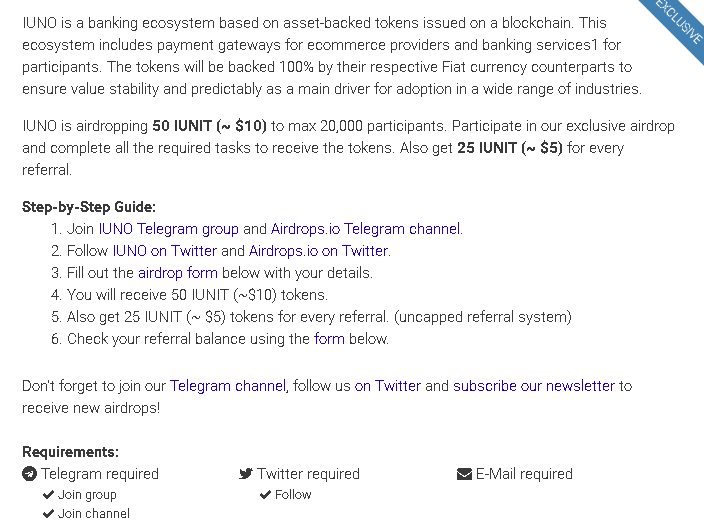Click the Telegram required label

tap(100, 474)
